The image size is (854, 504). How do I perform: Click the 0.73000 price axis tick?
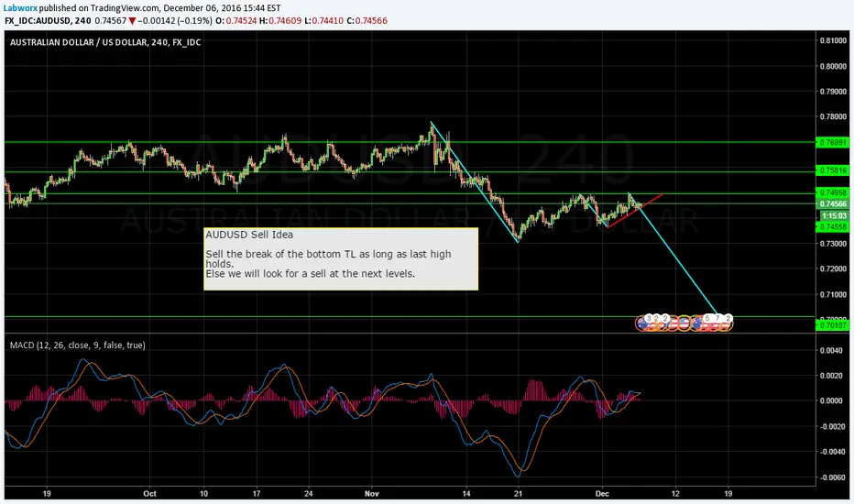(833, 244)
